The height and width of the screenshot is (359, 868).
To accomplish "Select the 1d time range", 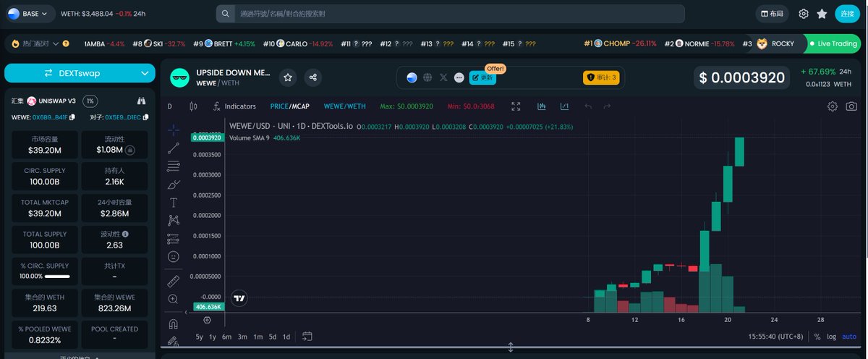I will [286, 337].
